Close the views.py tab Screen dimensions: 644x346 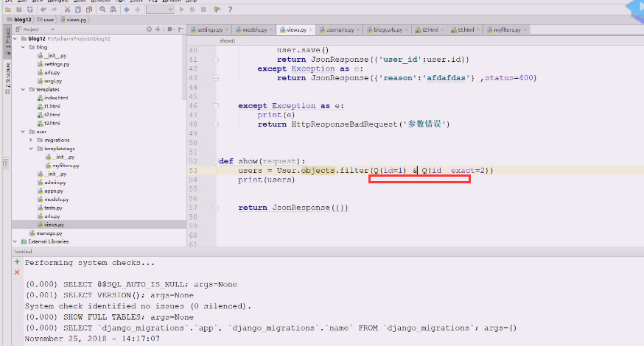tap(311, 29)
